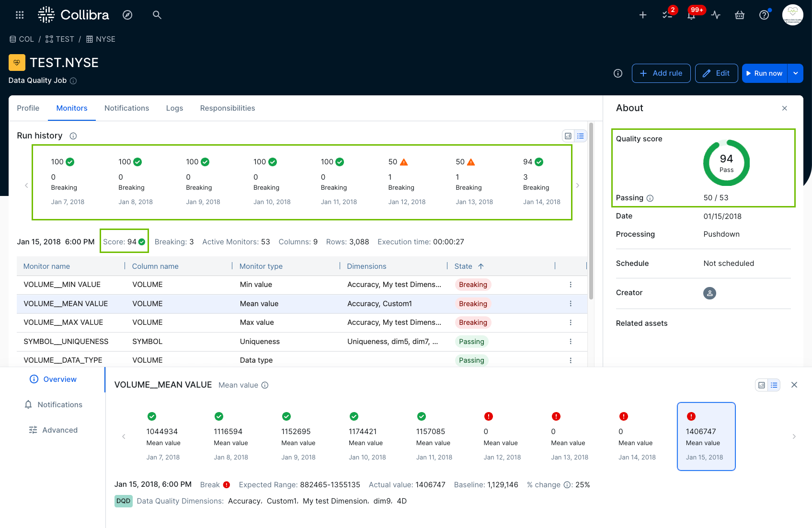812x528 pixels.
Task: Click the Quality score donut gauge
Action: tap(726, 163)
